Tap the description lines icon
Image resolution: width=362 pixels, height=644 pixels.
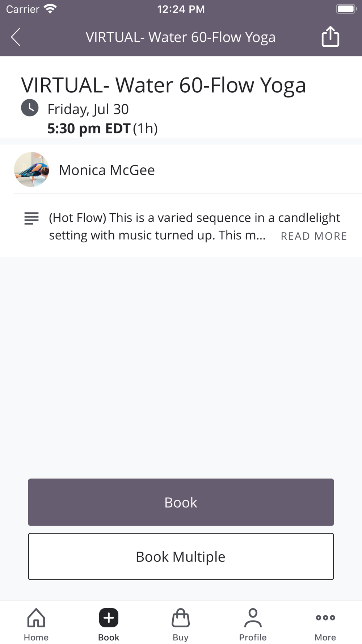point(31,218)
